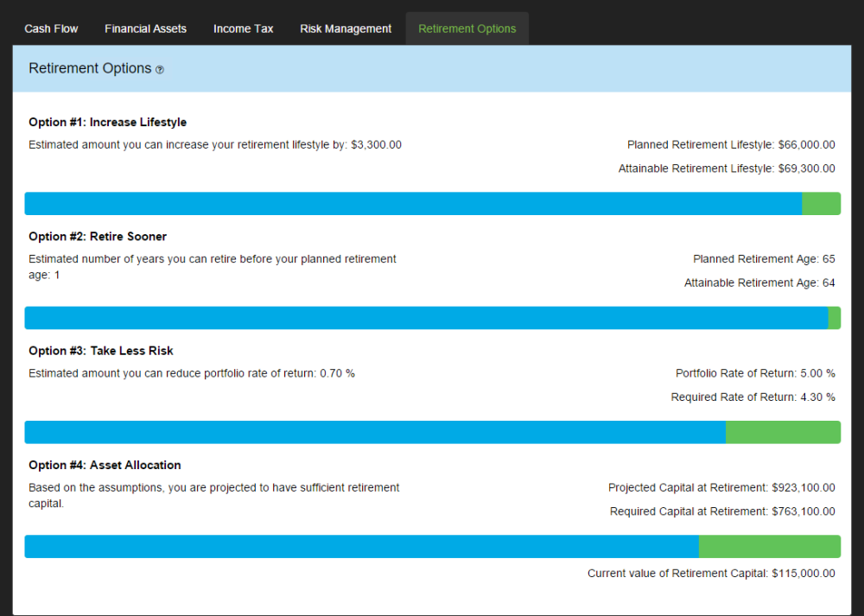Click the Option #4: Asset Allocation heading
This screenshot has width=864, height=616.
105,465
